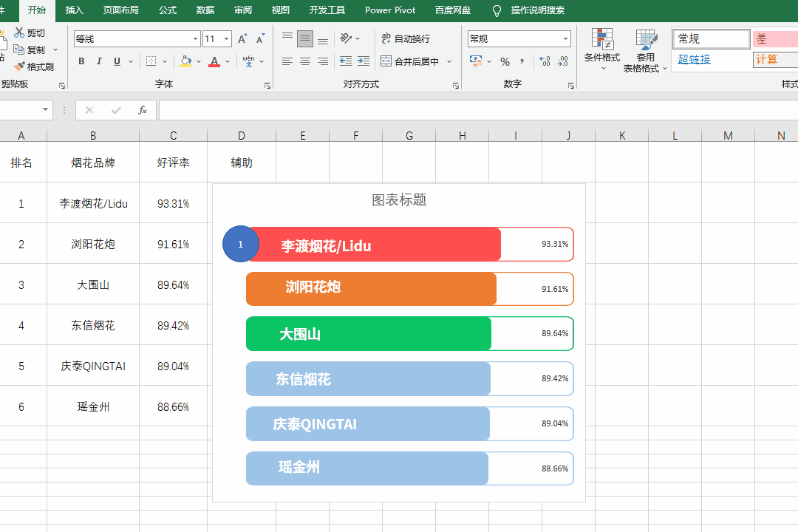Open the 数据 ribbon tab

tap(205, 10)
